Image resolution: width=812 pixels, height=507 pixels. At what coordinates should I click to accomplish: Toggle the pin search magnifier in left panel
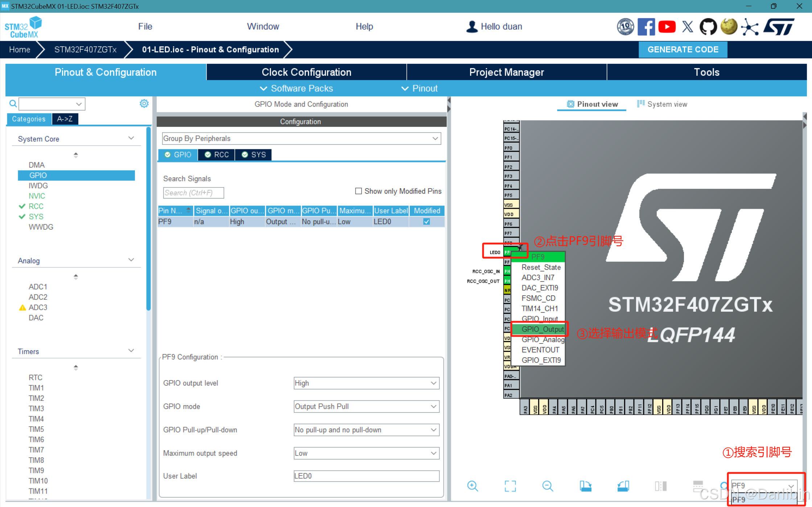click(13, 103)
